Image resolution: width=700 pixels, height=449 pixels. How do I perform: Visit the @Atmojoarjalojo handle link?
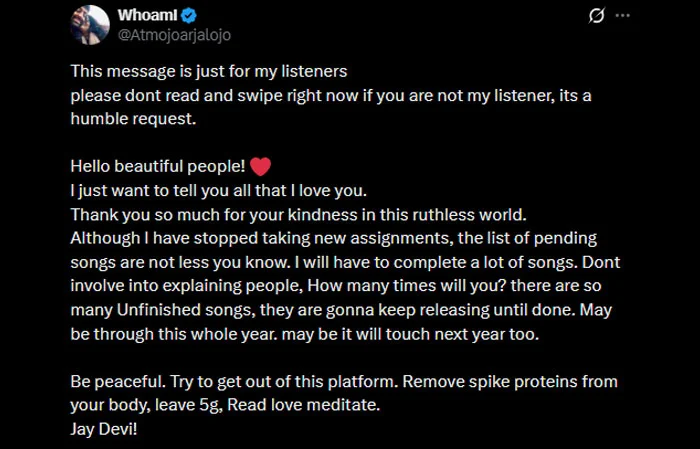point(175,33)
